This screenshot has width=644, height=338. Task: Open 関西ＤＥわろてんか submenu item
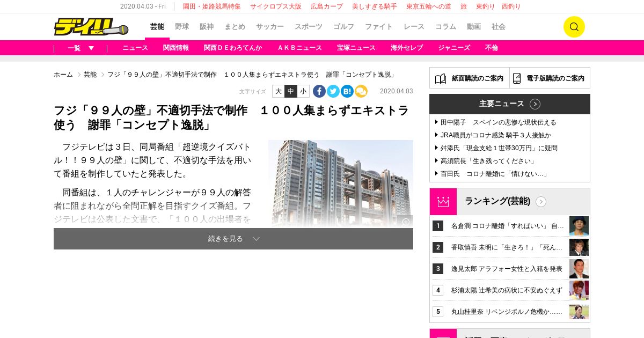pyautogui.click(x=233, y=48)
